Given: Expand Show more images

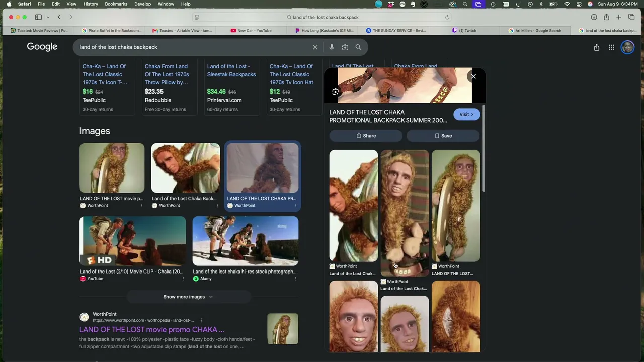Looking at the screenshot, I should [x=188, y=297].
